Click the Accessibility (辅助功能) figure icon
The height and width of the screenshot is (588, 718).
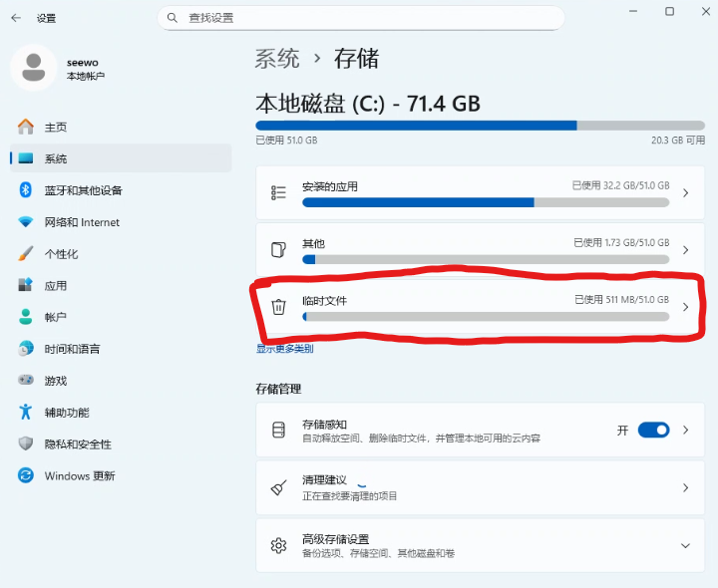click(x=26, y=412)
